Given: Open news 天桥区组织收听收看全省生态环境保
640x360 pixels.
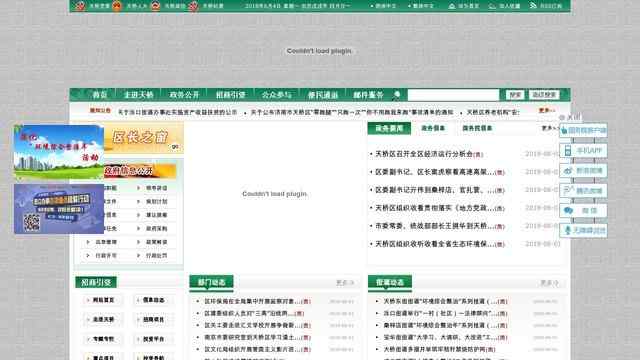Looking at the screenshot, I should (x=434, y=244).
